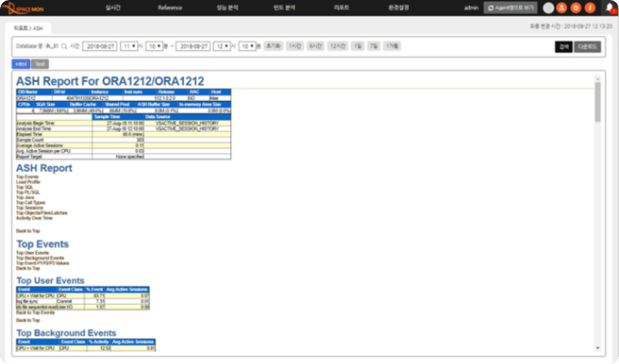Click the Report Target row label
Screen dimensions: 619x364
click(29, 157)
